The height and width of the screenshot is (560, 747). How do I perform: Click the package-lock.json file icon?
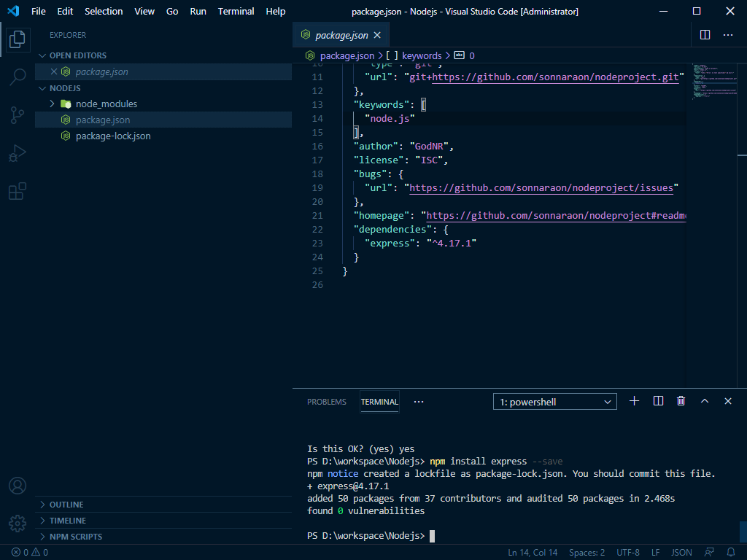click(x=66, y=136)
